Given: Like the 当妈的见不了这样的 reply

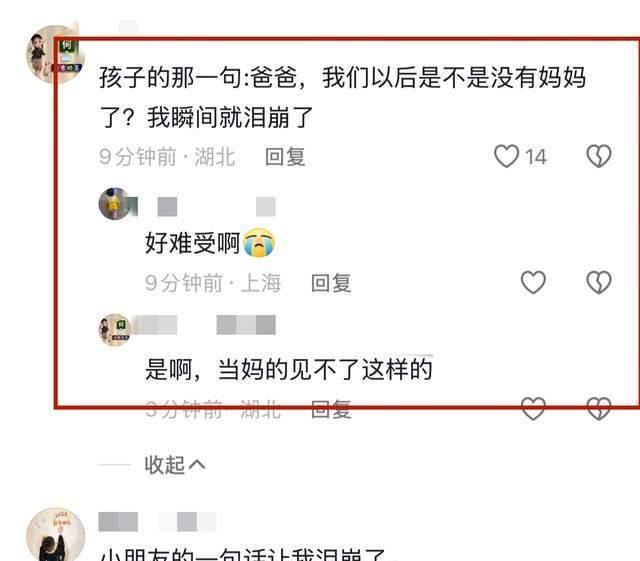Looking at the screenshot, I should [533, 409].
